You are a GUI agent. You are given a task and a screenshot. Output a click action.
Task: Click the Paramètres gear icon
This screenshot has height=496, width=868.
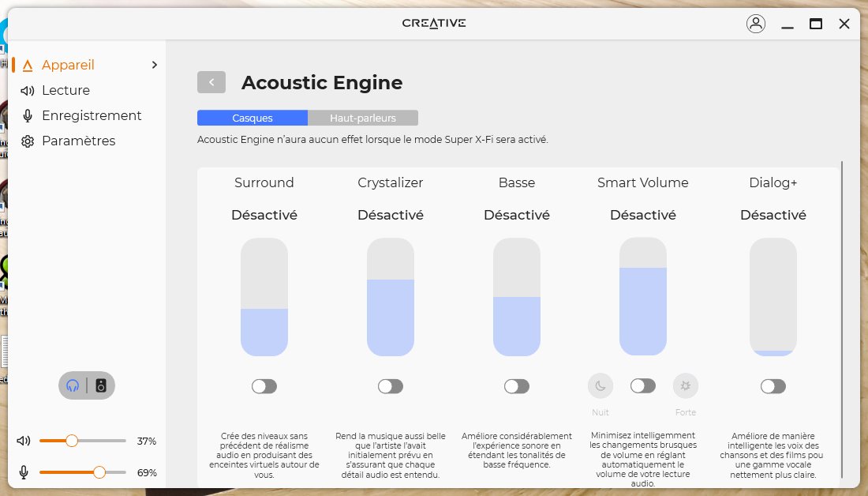(x=28, y=141)
